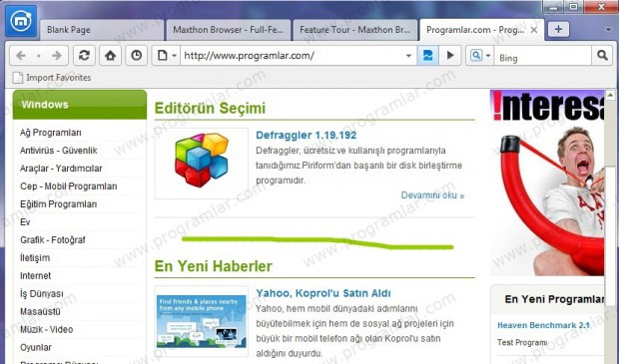
Task: Open the İş Dünyası category
Action: point(42,294)
